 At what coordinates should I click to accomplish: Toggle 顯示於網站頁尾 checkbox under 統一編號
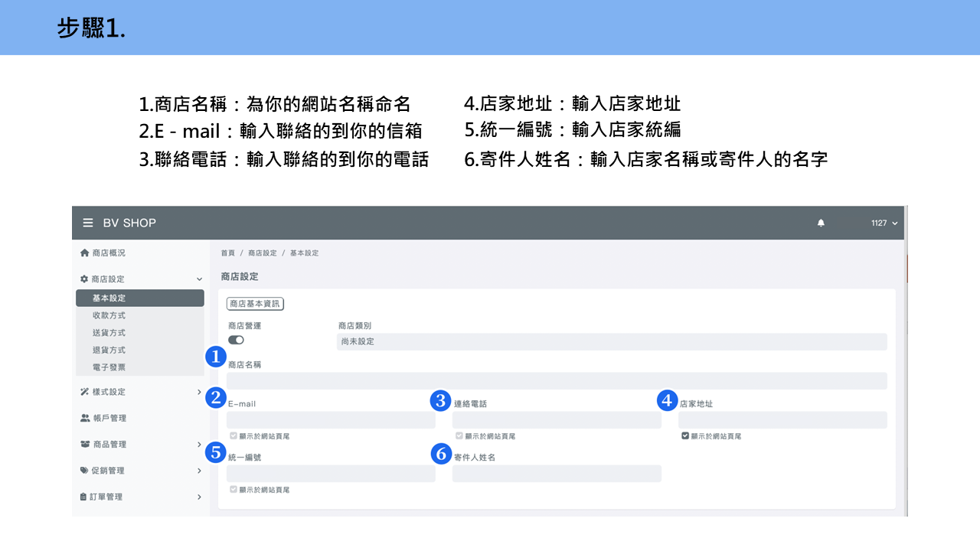(x=234, y=489)
